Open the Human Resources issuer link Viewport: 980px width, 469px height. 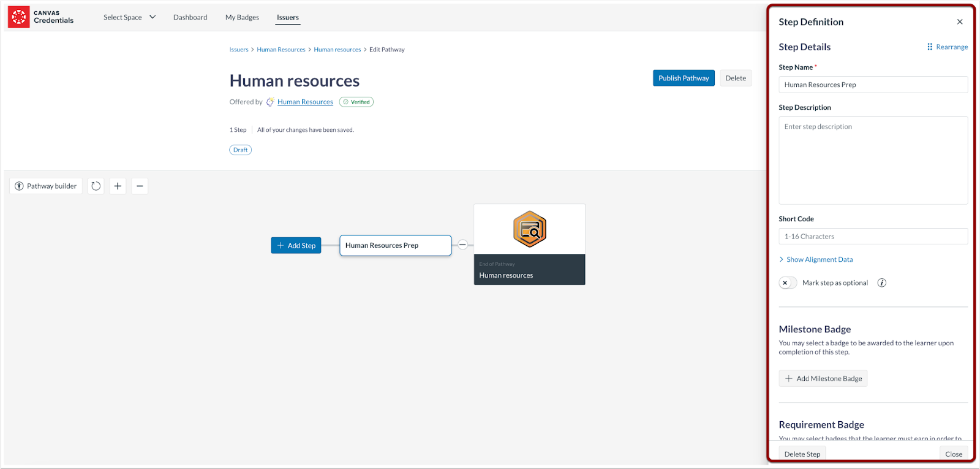(x=305, y=102)
